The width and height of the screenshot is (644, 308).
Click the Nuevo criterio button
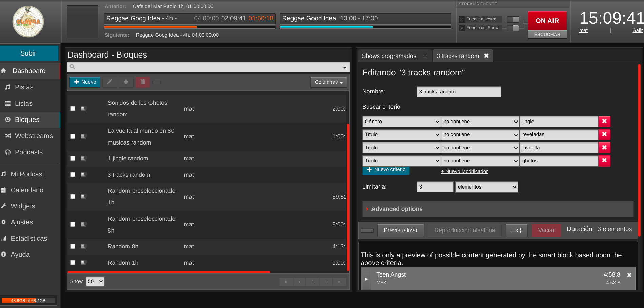(386, 170)
